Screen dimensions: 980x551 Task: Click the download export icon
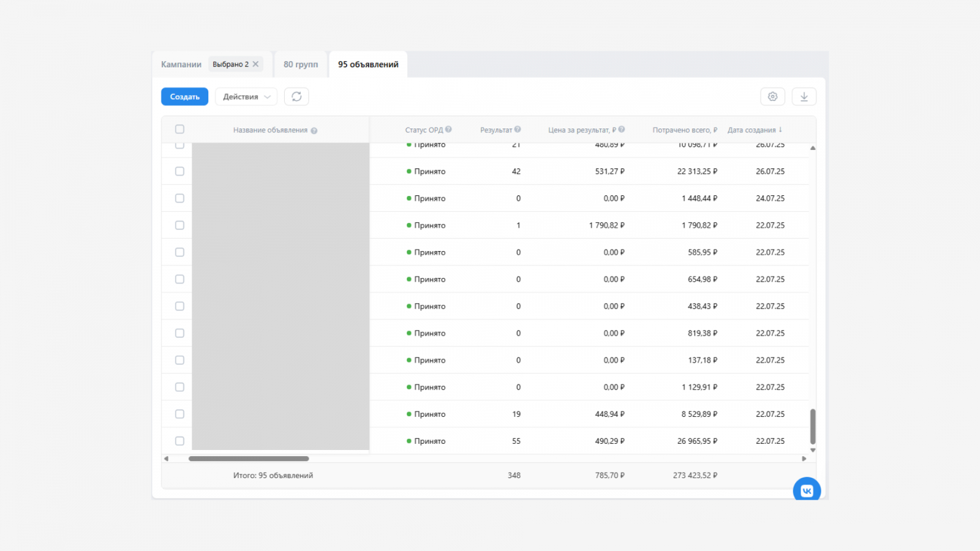[804, 97]
